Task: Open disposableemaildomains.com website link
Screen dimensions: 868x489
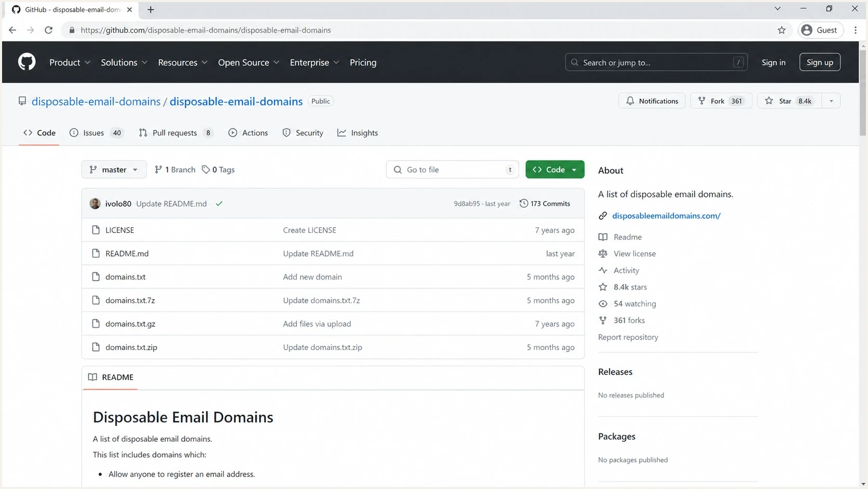Action: click(666, 216)
